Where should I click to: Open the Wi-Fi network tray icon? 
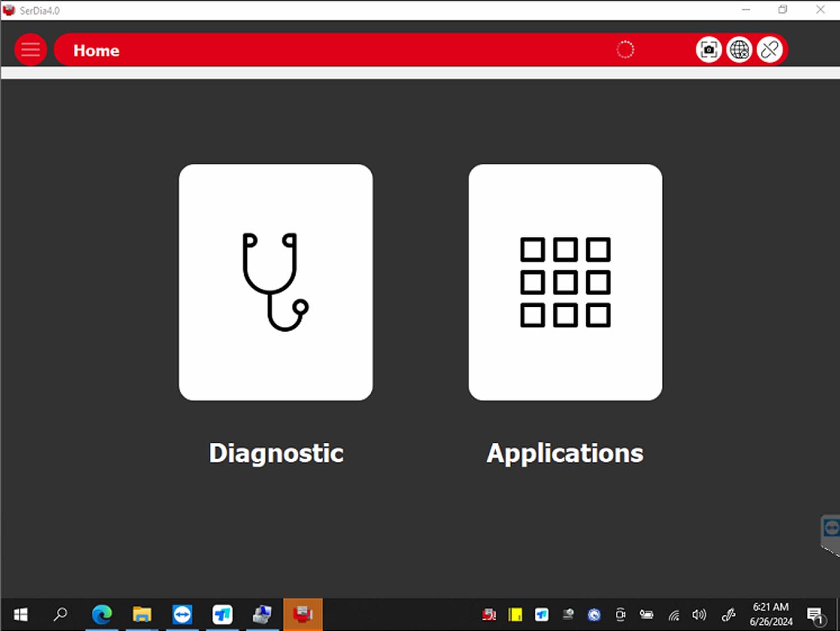[674, 615]
